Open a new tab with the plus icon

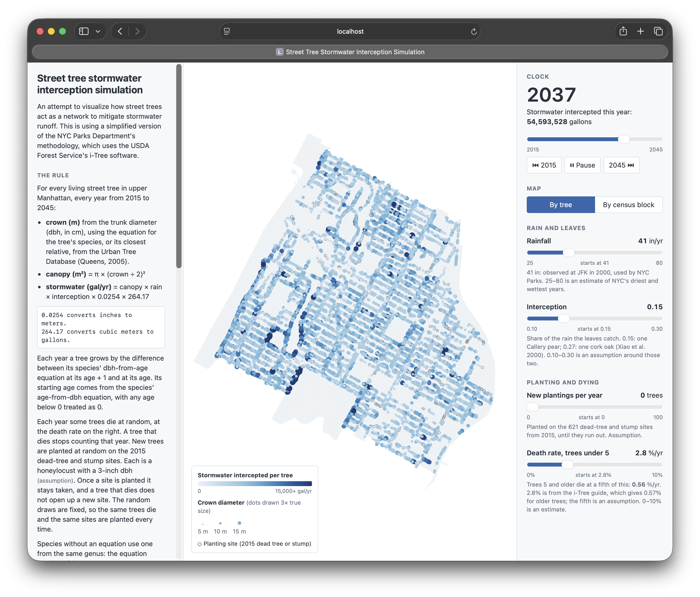pos(640,32)
